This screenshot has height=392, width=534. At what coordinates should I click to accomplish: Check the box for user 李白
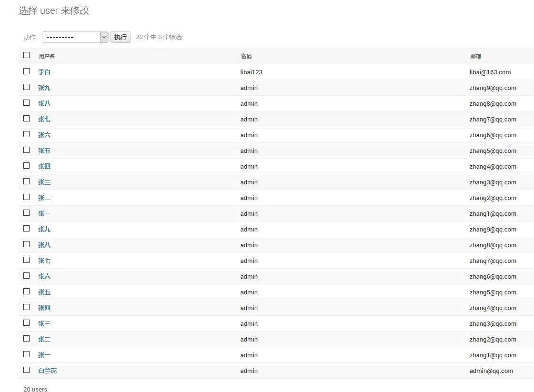(x=26, y=71)
